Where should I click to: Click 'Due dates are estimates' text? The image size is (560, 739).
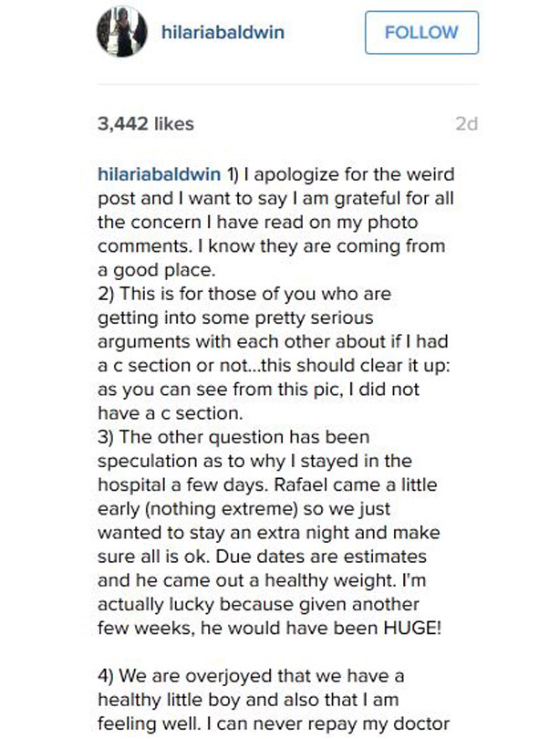point(321,557)
